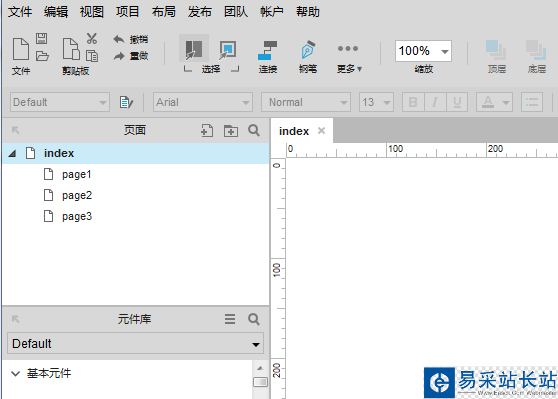Select the intersected selection mode tool
This screenshot has width=558, height=399.
pyautogui.click(x=194, y=49)
